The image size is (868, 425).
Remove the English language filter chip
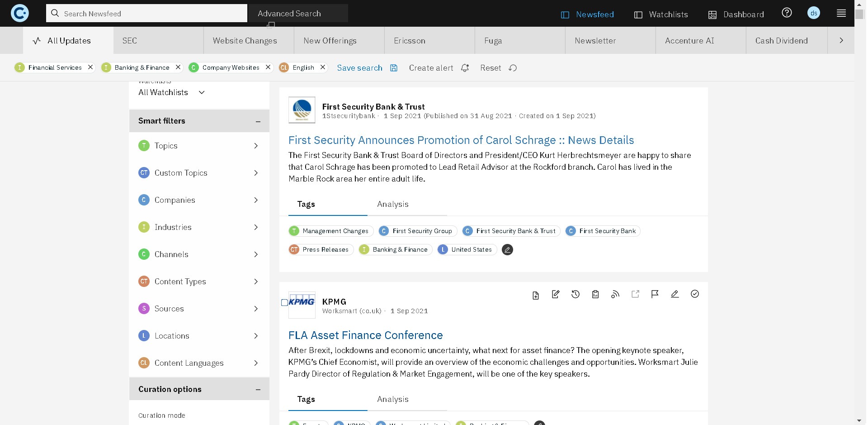pyautogui.click(x=323, y=67)
